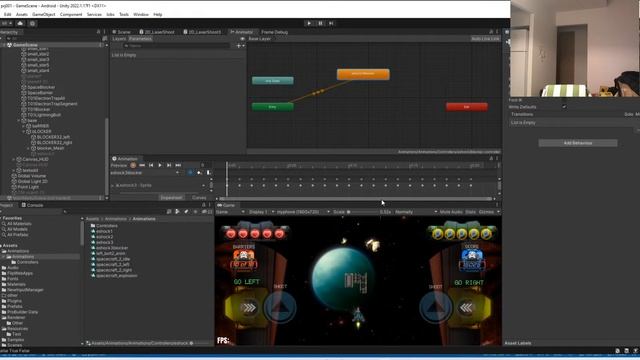Open the Prefabs folder in the Project tree

point(15,306)
